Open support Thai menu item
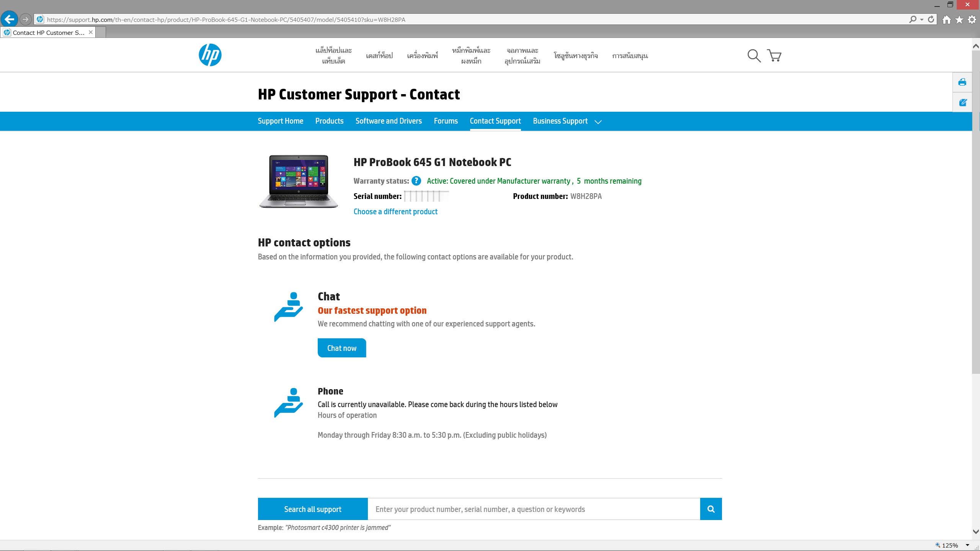Screen dimensions: 980x551 [x=630, y=56]
